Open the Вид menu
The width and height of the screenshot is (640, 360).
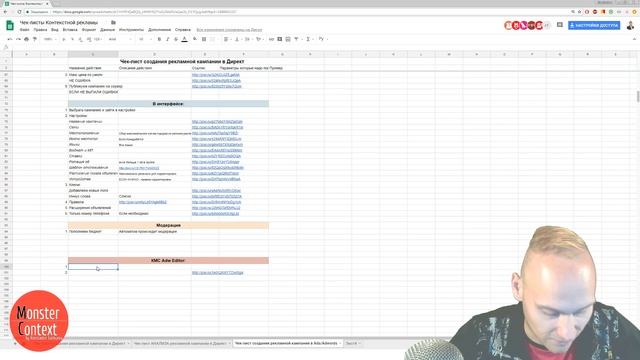pos(55,30)
